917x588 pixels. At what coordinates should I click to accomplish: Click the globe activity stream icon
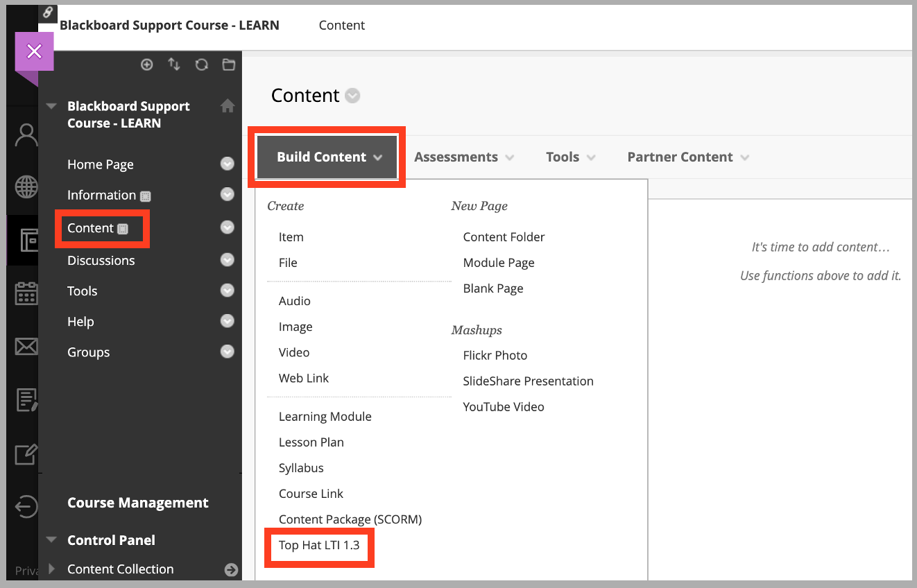click(x=26, y=186)
